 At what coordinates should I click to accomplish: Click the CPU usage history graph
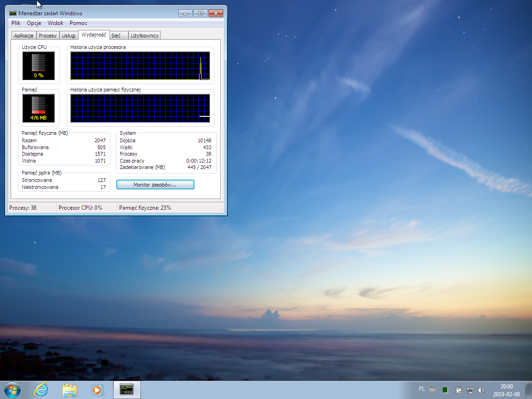pyautogui.click(x=140, y=65)
